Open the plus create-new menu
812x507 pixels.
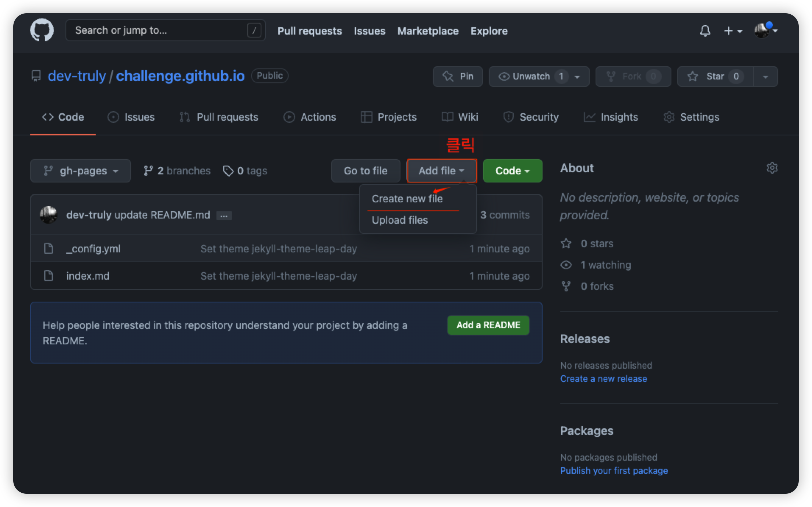[732, 31]
